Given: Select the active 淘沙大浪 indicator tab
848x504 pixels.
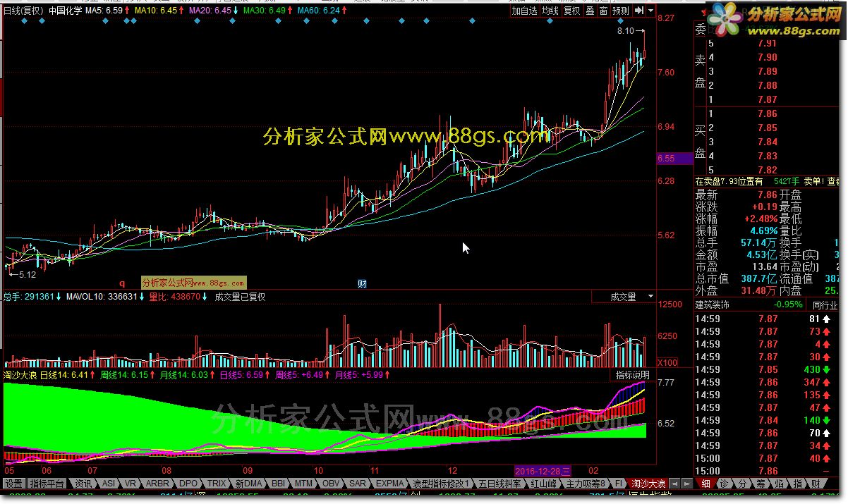Looking at the screenshot, I should 648,484.
